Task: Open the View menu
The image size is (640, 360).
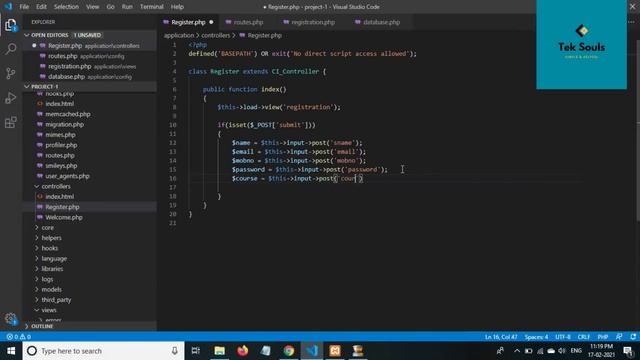Action: pyautogui.click(x=93, y=7)
